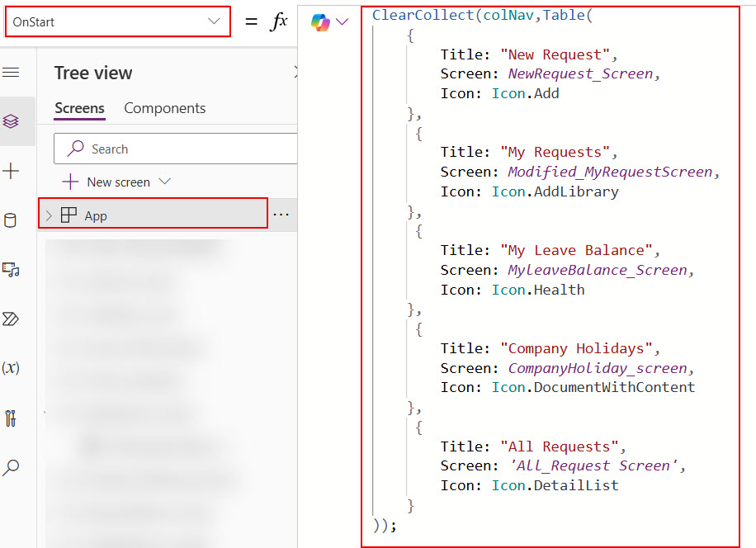Image resolution: width=756 pixels, height=548 pixels.
Task: Click "My Leave Balance" string in formula
Action: 577,251
